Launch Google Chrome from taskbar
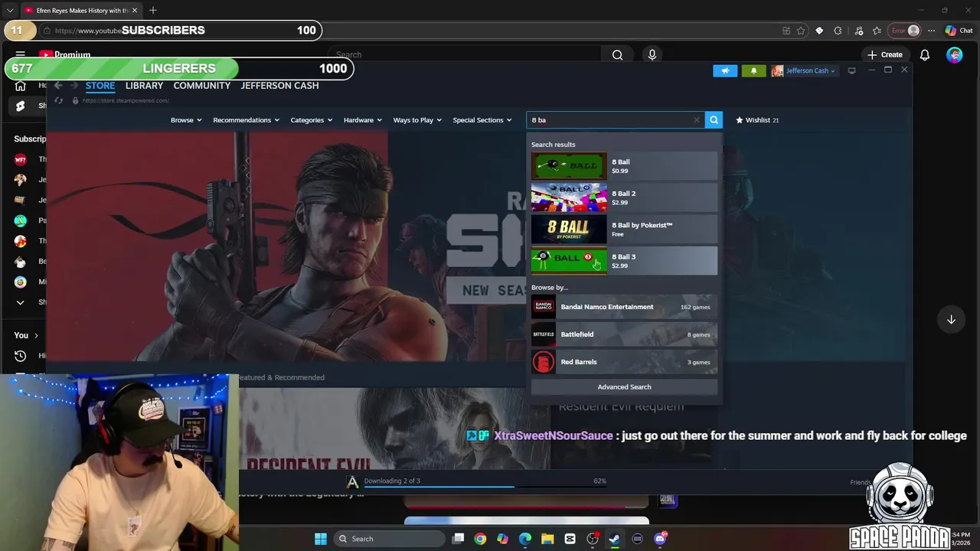Image resolution: width=980 pixels, height=551 pixels. (480, 539)
